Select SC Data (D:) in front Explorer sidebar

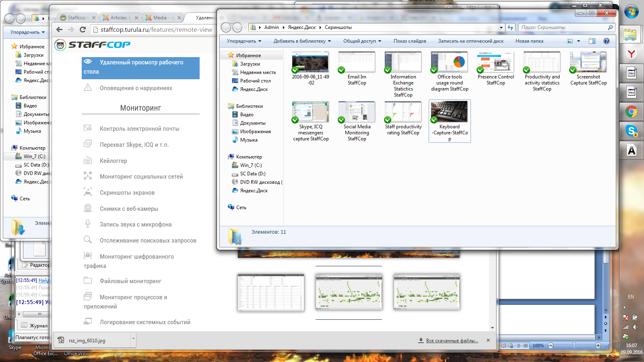click(253, 174)
